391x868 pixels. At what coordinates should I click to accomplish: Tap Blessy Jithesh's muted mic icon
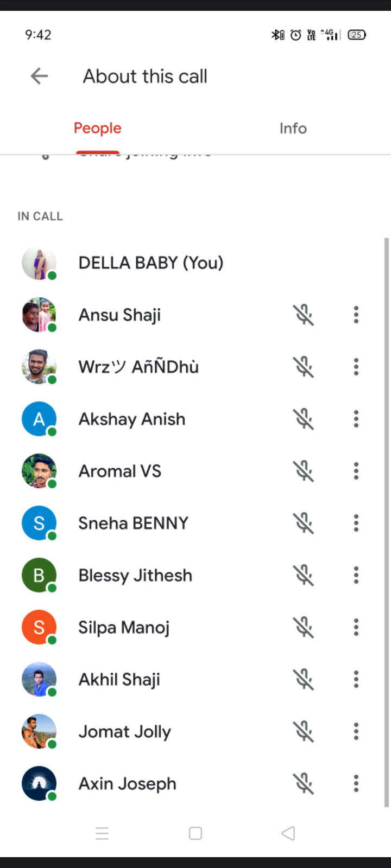[x=304, y=575]
